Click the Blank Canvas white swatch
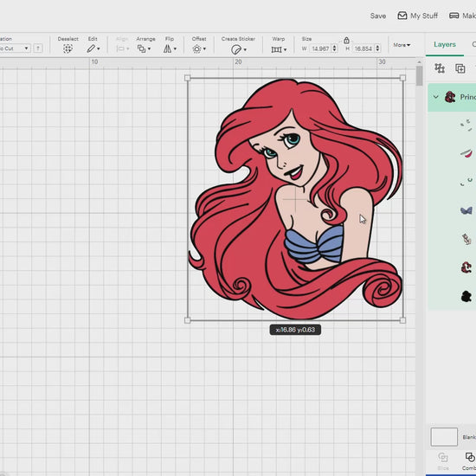The width and height of the screenshot is (476, 476). pos(444,437)
